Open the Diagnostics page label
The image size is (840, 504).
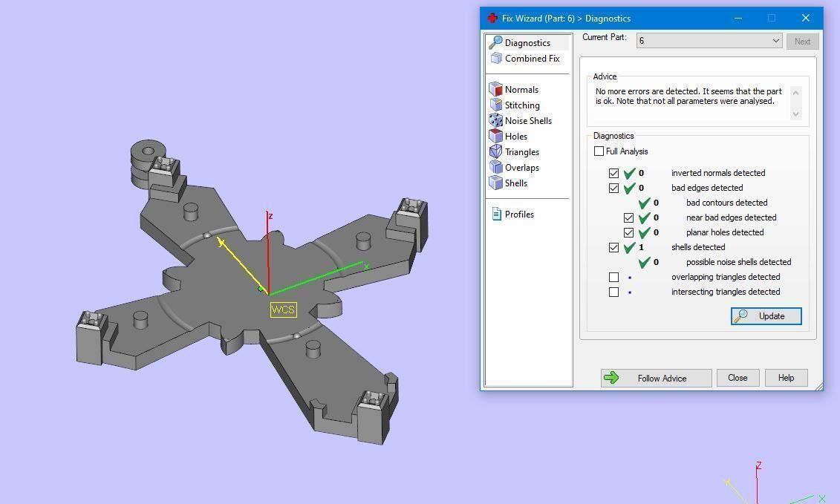[x=527, y=43]
